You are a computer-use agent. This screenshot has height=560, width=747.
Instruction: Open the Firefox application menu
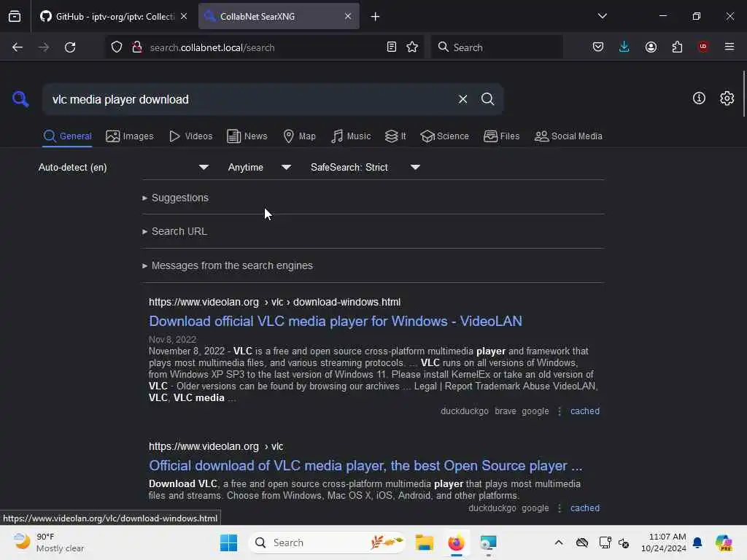pos(729,47)
